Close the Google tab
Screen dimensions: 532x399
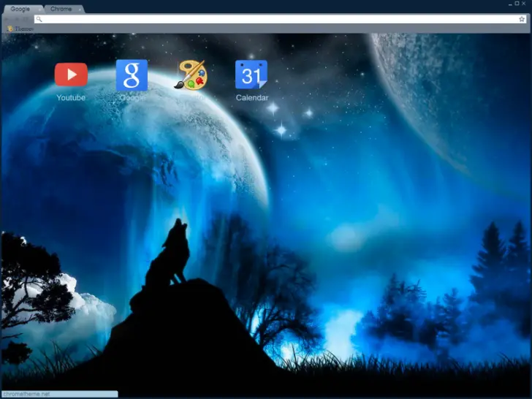point(38,9)
